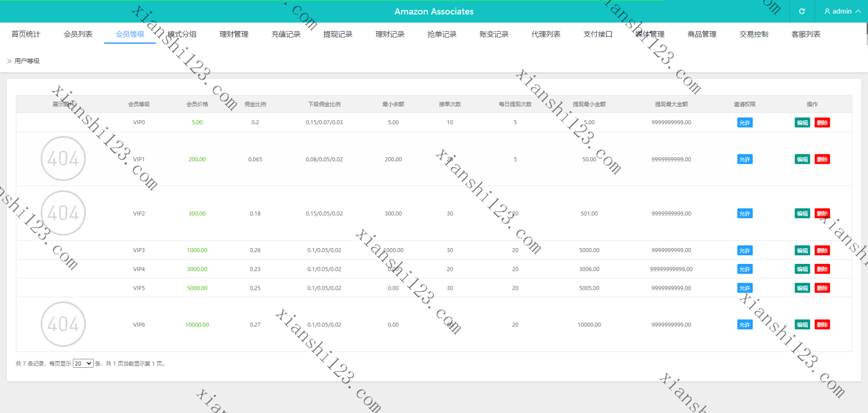The image size is (868, 413).
Task: Click 编辑 in the VIP2 row
Action: (x=802, y=214)
